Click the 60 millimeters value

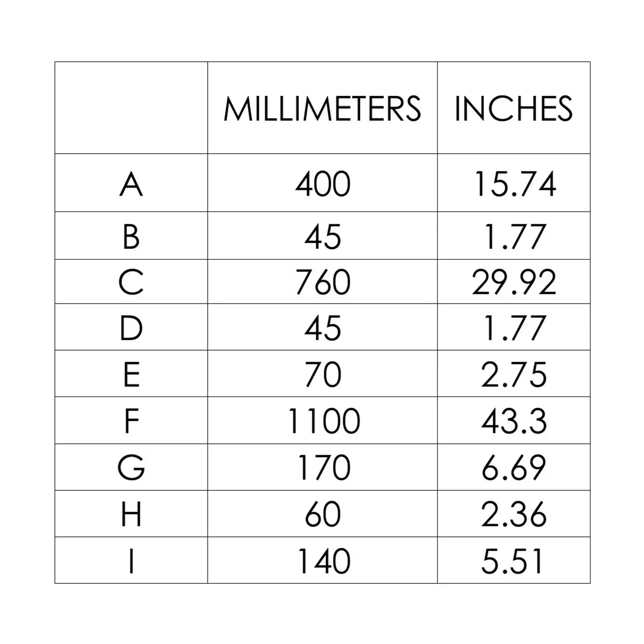[323, 514]
